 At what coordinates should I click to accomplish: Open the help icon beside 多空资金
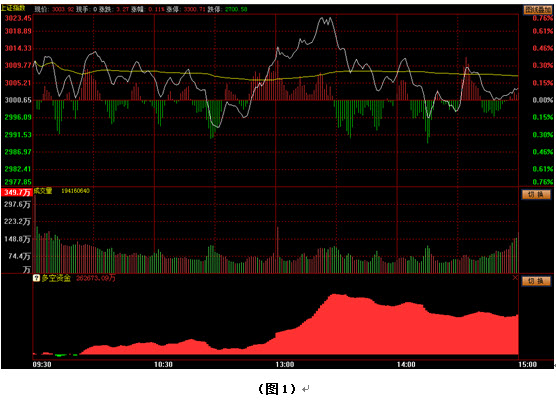coord(36,278)
